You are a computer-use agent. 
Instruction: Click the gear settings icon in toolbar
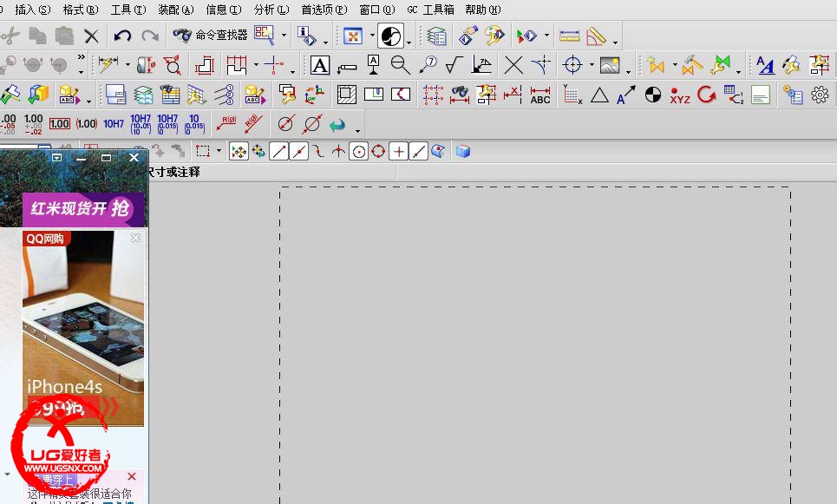[820, 95]
